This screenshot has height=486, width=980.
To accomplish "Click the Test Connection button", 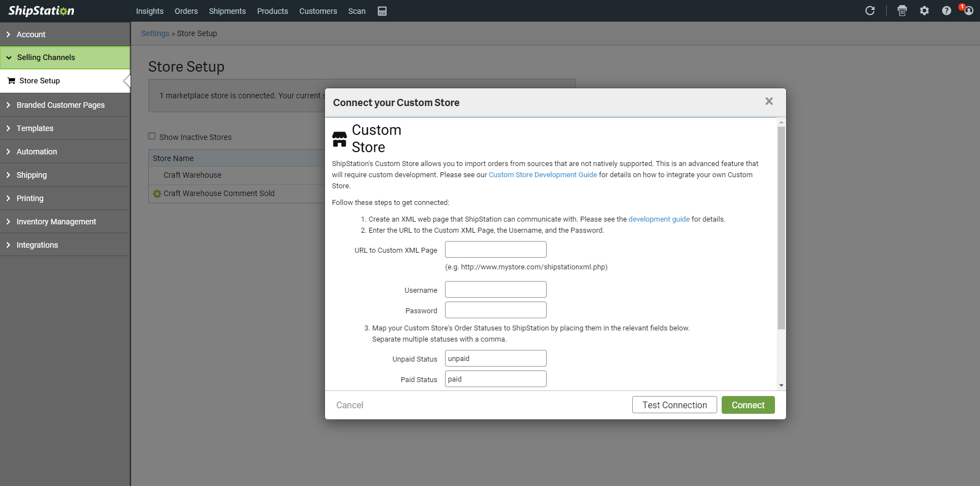I will click(x=674, y=405).
